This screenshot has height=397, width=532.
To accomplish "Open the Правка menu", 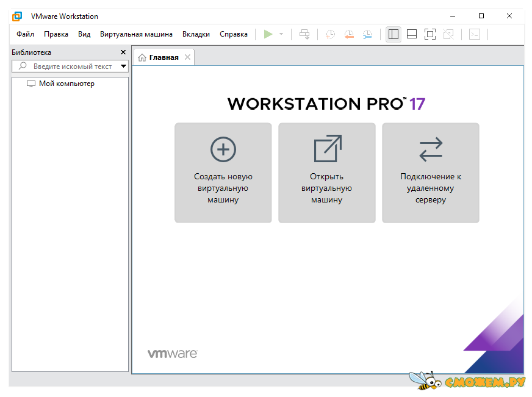I will 56,34.
